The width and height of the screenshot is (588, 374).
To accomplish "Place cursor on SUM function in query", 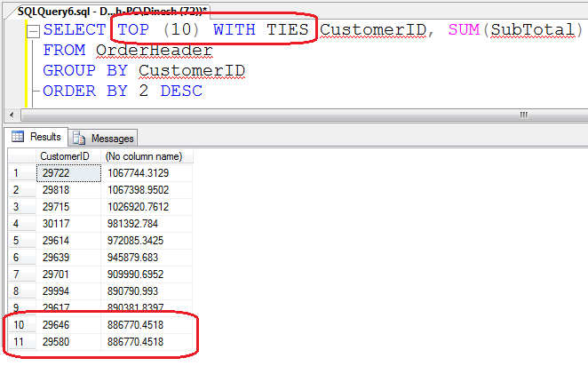I will coord(465,29).
